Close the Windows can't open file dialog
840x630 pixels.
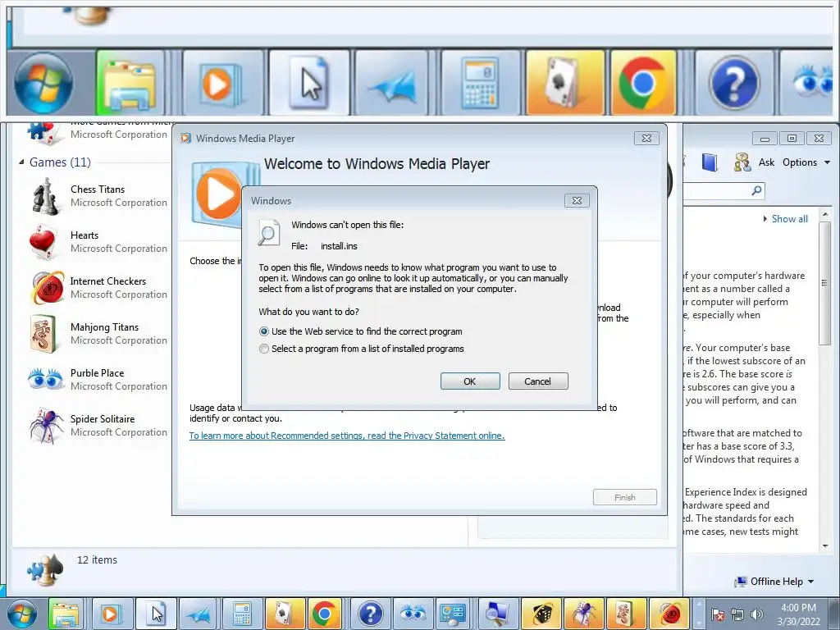pos(577,200)
